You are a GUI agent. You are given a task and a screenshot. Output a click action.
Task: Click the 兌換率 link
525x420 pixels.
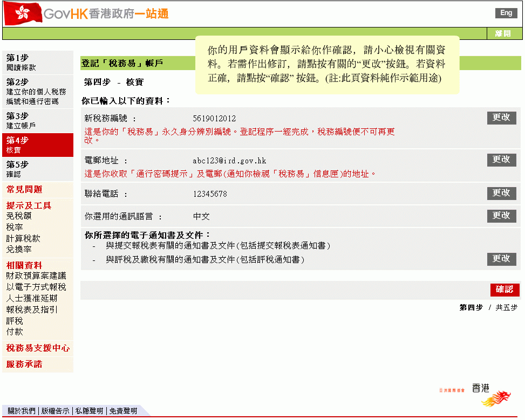19,250
